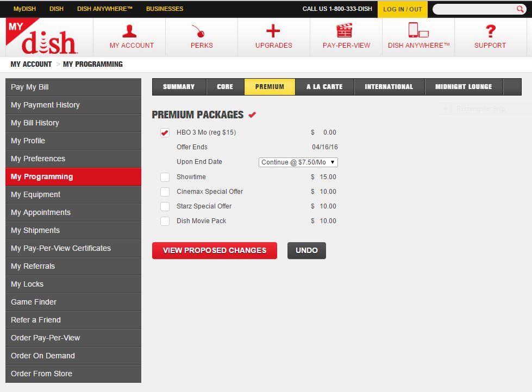Open Pay My Bill in sidebar
The height and width of the screenshot is (392, 532).
pyautogui.click(x=73, y=87)
